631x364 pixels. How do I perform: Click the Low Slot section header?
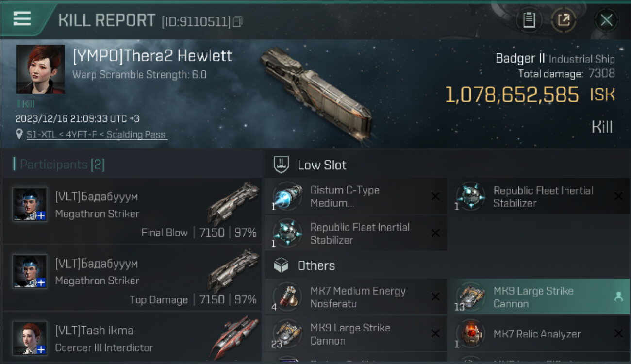click(322, 165)
